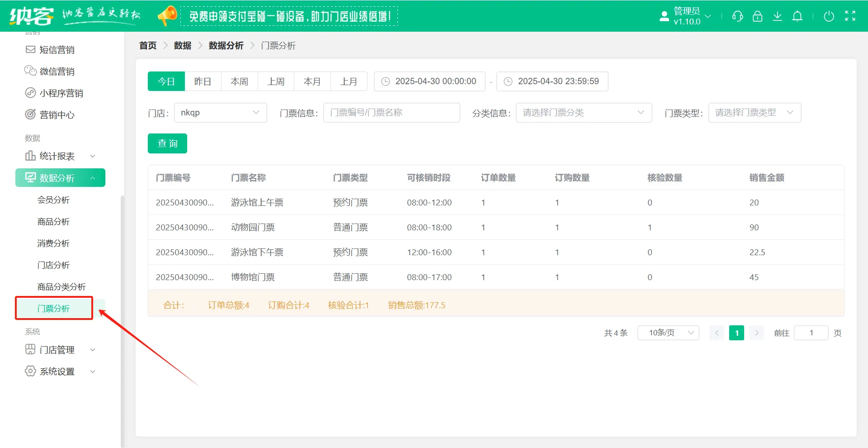Image resolution: width=868 pixels, height=448 pixels.
Task: Click the administrator user avatar icon
Action: tap(664, 16)
